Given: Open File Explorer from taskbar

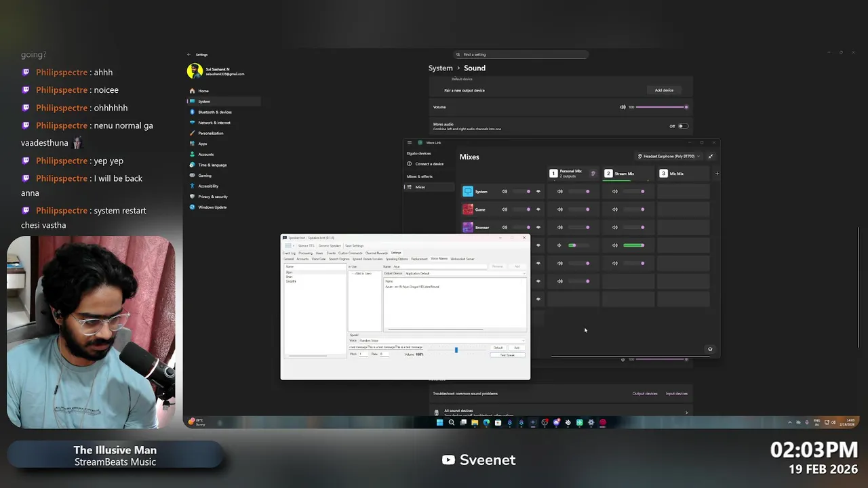Looking at the screenshot, I should [475, 422].
